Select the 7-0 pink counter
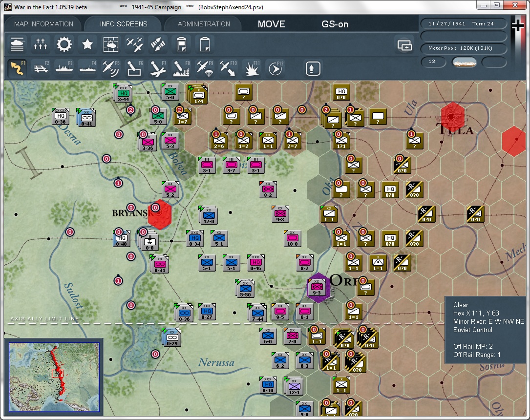This screenshot has width=530, height=420. coord(293,336)
